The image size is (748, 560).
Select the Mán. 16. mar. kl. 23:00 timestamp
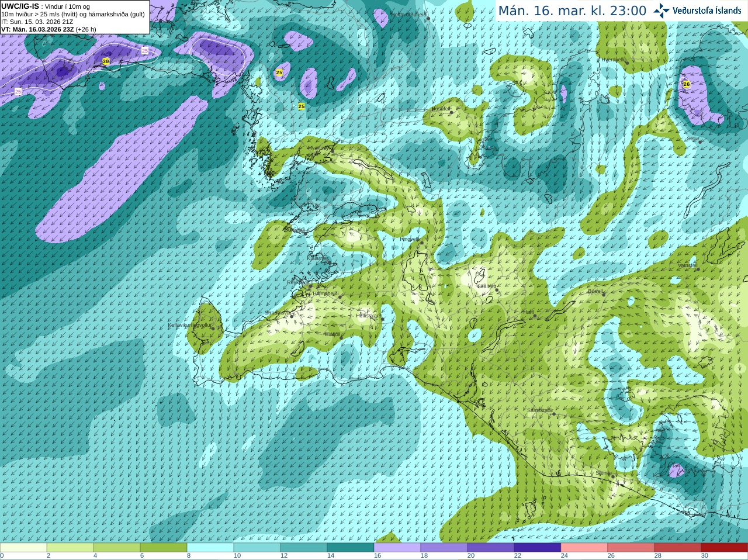point(572,11)
